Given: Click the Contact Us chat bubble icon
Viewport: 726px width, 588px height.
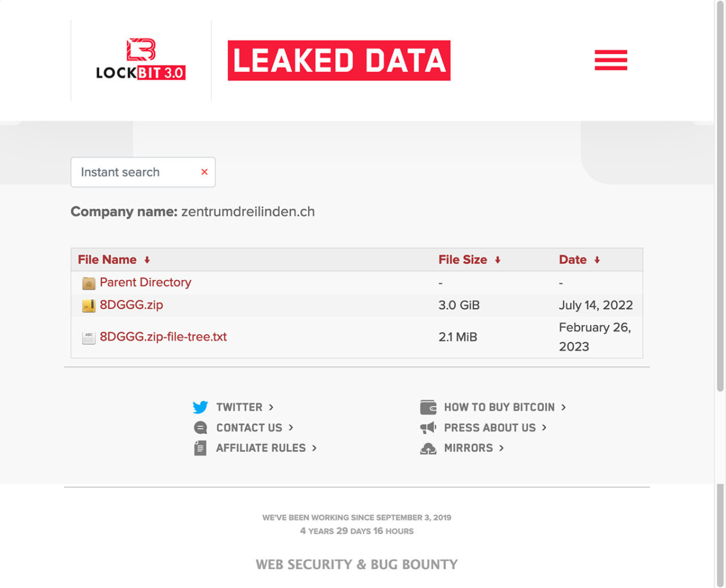Looking at the screenshot, I should click(200, 428).
